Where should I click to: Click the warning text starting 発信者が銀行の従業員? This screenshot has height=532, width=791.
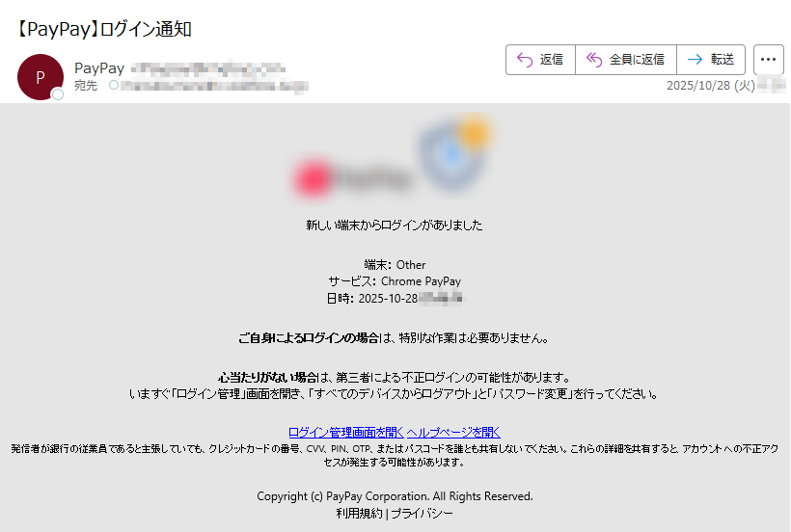click(395, 455)
